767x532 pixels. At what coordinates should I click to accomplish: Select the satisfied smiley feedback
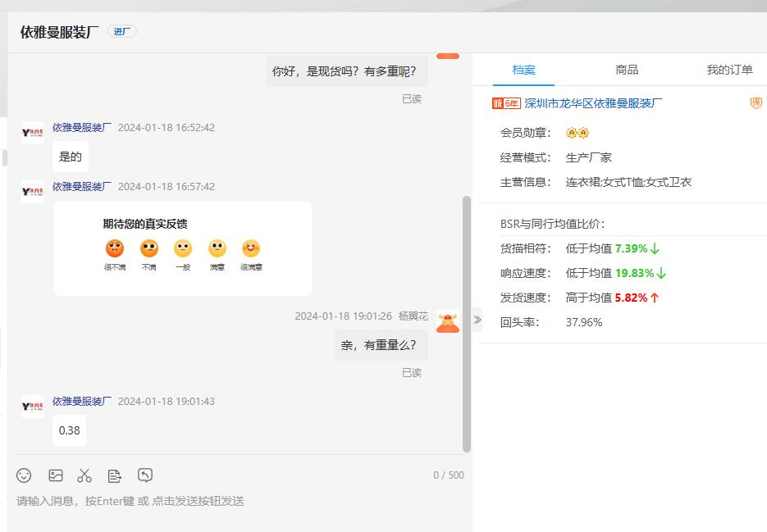(x=217, y=248)
